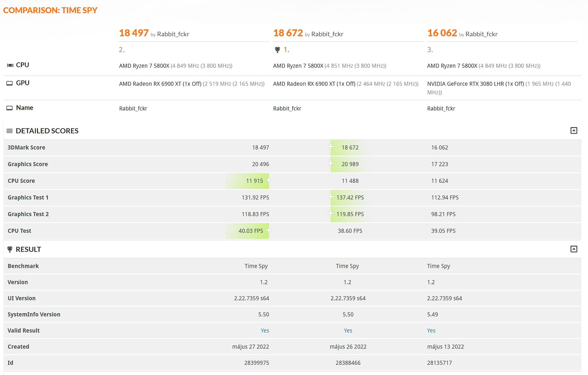This screenshot has height=375, width=588.
Task: Click the Graphics Test 1 row label
Action: [28, 197]
